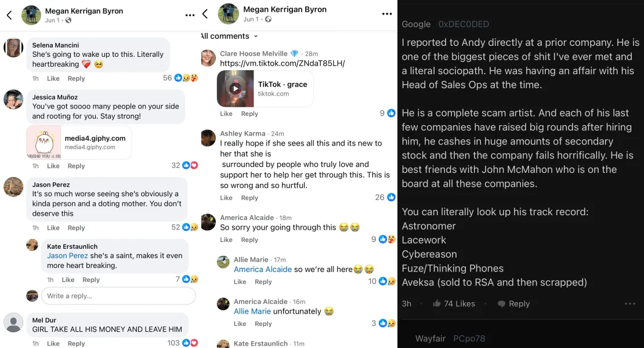The image size is (644, 348).
Task: Play the TikTok grace video thumbnail
Action: click(x=235, y=89)
